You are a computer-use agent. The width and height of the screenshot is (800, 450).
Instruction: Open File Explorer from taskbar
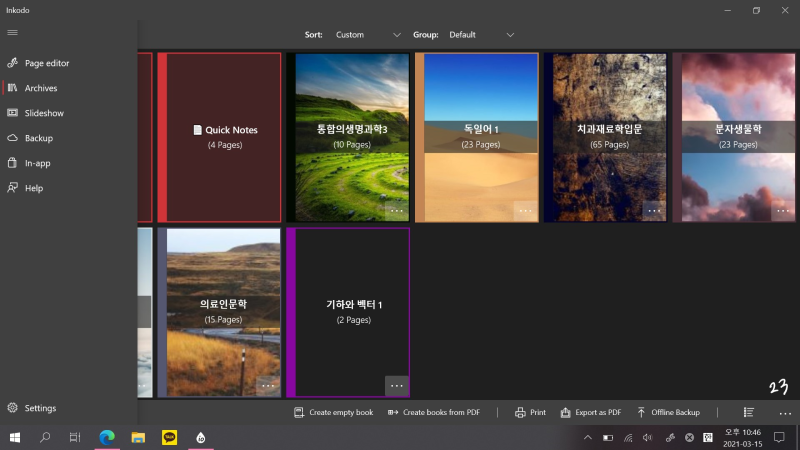pyautogui.click(x=138, y=437)
